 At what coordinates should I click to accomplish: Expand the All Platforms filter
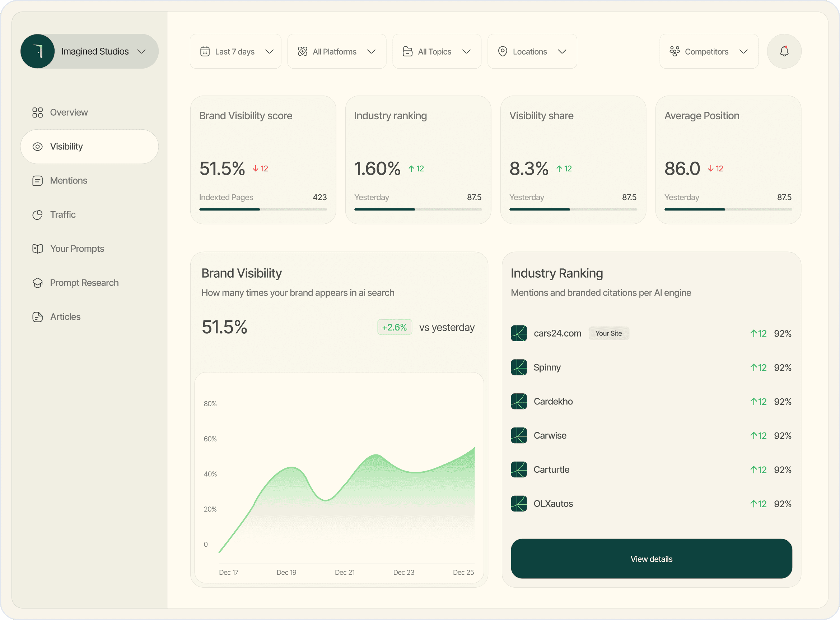336,51
